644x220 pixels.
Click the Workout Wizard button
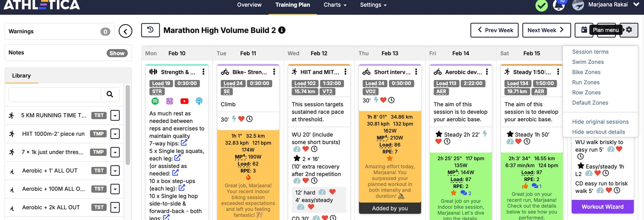coord(602,207)
